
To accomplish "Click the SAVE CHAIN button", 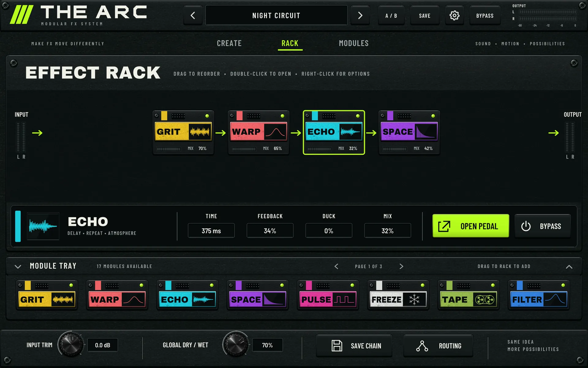I will tap(354, 346).
